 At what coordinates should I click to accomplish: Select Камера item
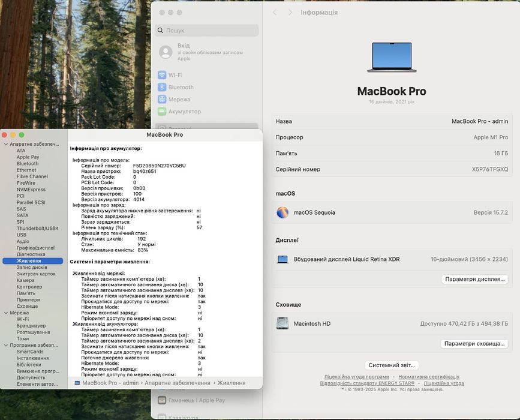point(26,280)
